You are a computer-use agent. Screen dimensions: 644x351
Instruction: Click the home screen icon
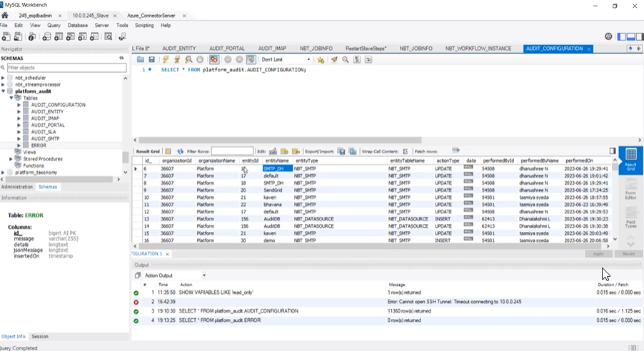[x=5, y=15]
